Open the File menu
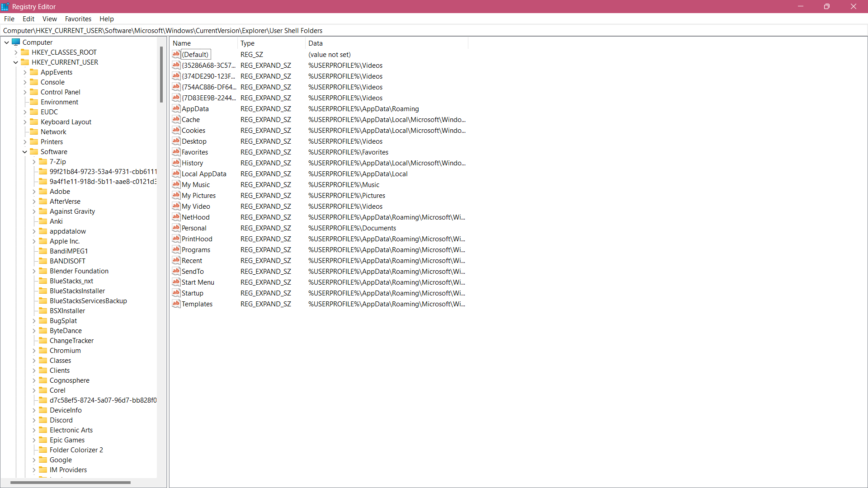 9,19
